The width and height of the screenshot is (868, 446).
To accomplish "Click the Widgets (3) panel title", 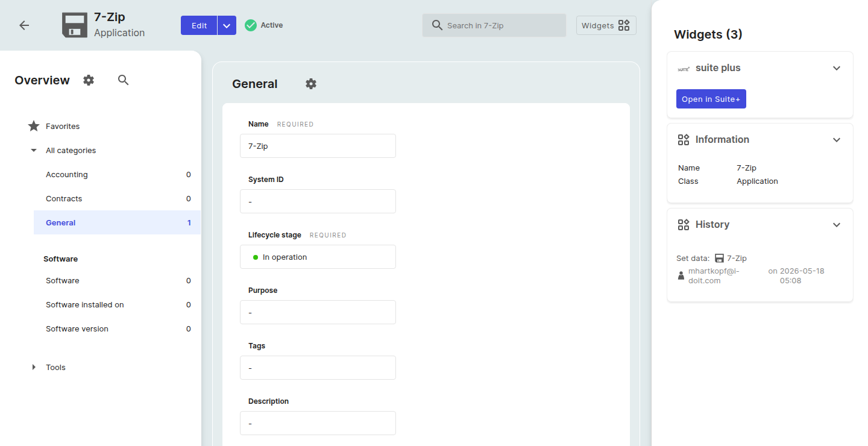I will [x=708, y=34].
